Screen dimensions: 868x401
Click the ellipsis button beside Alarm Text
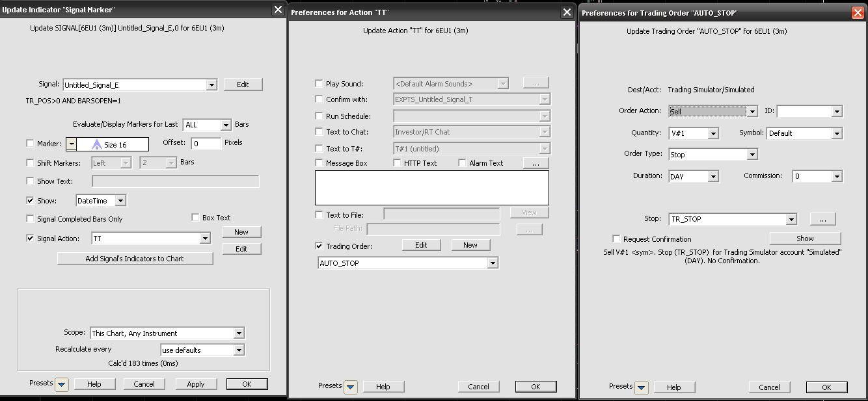(x=536, y=163)
